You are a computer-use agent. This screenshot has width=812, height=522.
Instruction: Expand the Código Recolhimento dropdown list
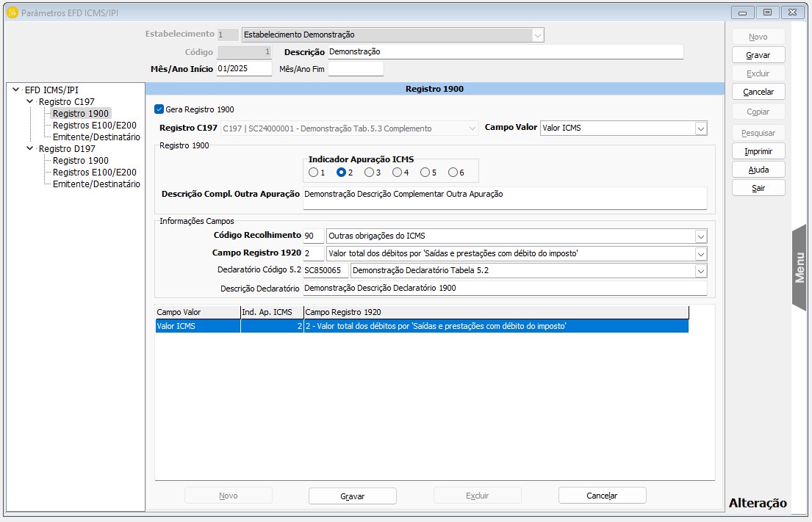tap(700, 236)
